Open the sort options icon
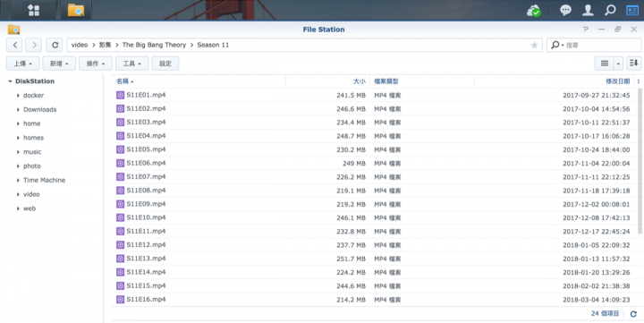644x323 pixels. pos(634,64)
